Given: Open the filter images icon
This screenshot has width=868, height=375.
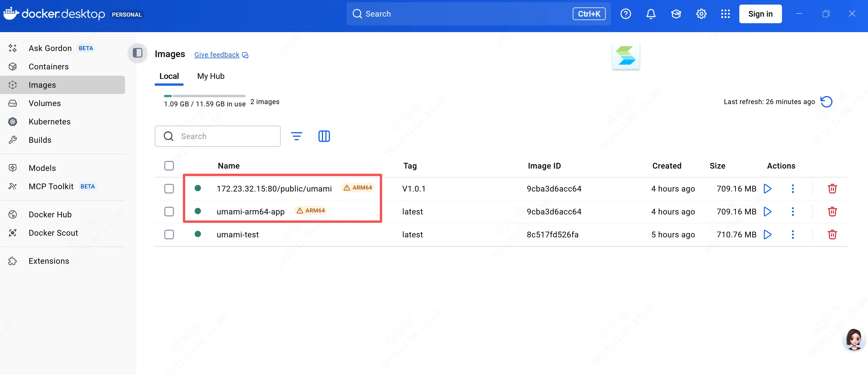Looking at the screenshot, I should [x=296, y=136].
